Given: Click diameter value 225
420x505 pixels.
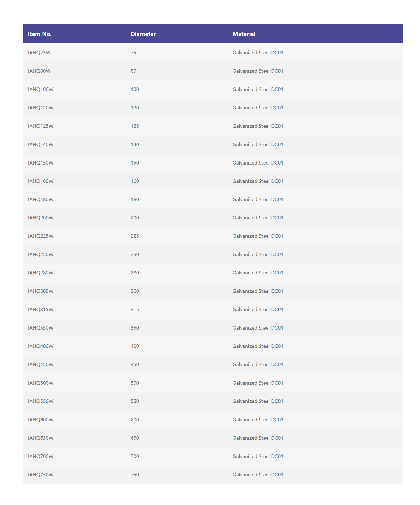Looking at the screenshot, I should pyautogui.click(x=135, y=236).
